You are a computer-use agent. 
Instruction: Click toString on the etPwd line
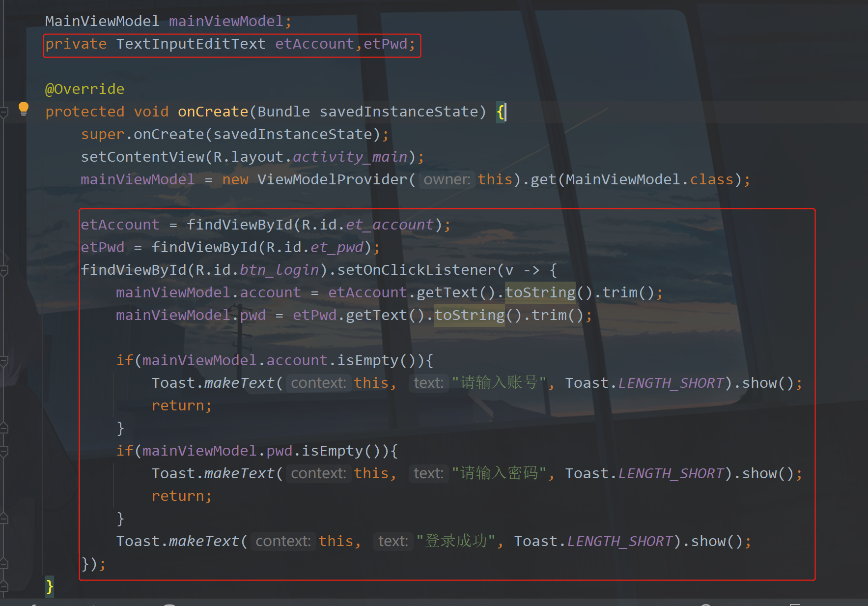(469, 315)
